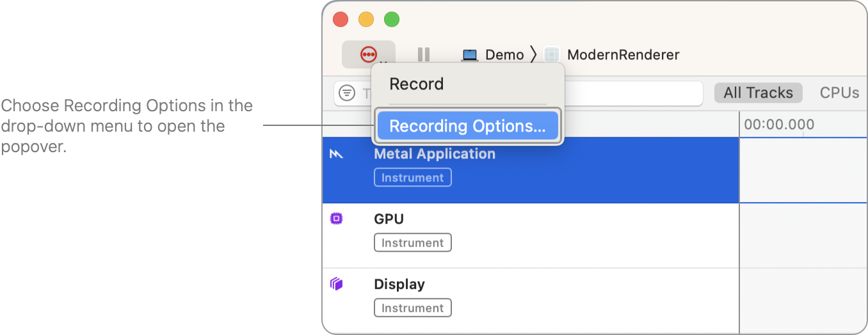Click the green zoom window button
Screen dimensions: 868x335
click(392, 20)
